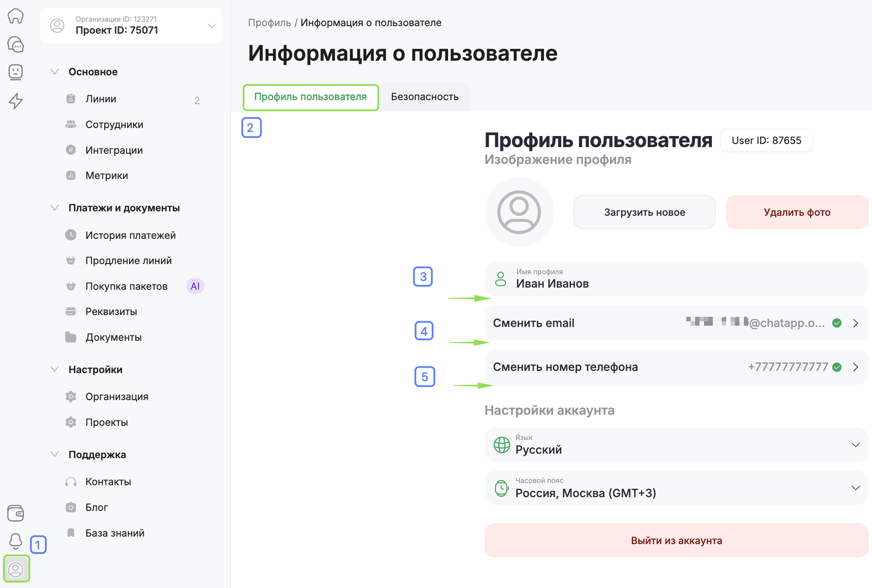The height and width of the screenshot is (588, 872).
Task: Open the Часовой пояс timezone dropdown
Action: point(676,488)
